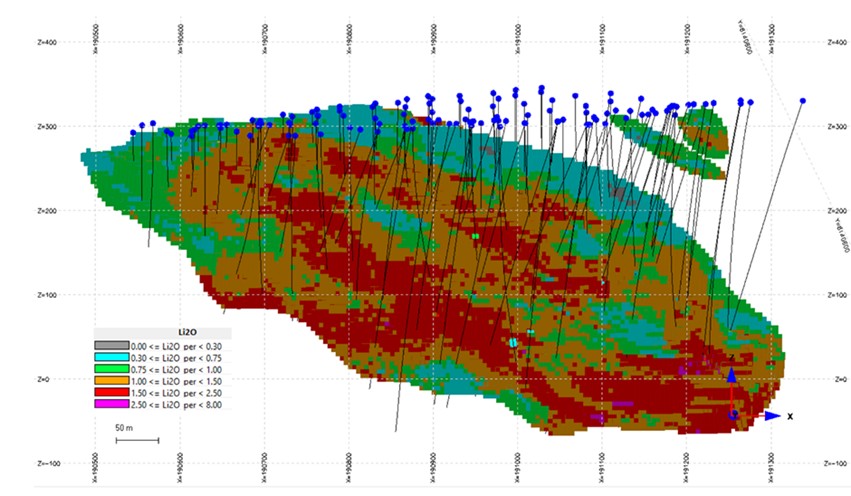The image size is (851, 496).
Task: Click the blue upward Z axis arrow
Action: (x=731, y=376)
